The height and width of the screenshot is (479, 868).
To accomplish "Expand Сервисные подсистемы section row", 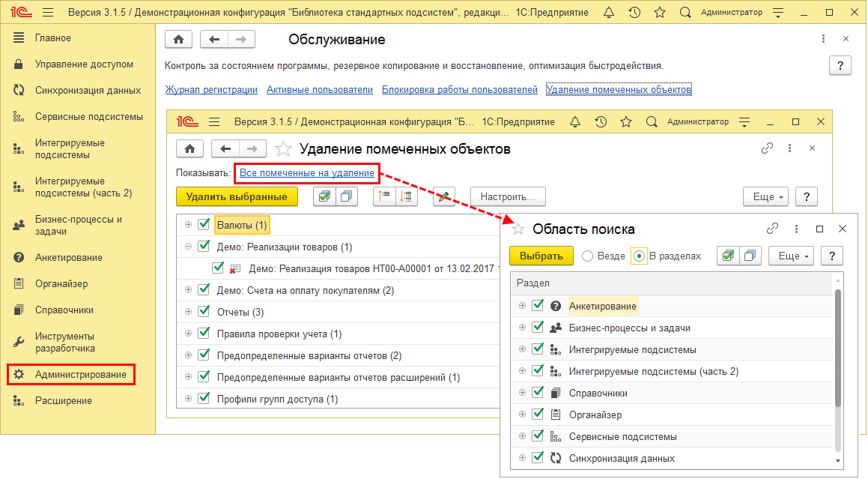I will tap(522, 436).
